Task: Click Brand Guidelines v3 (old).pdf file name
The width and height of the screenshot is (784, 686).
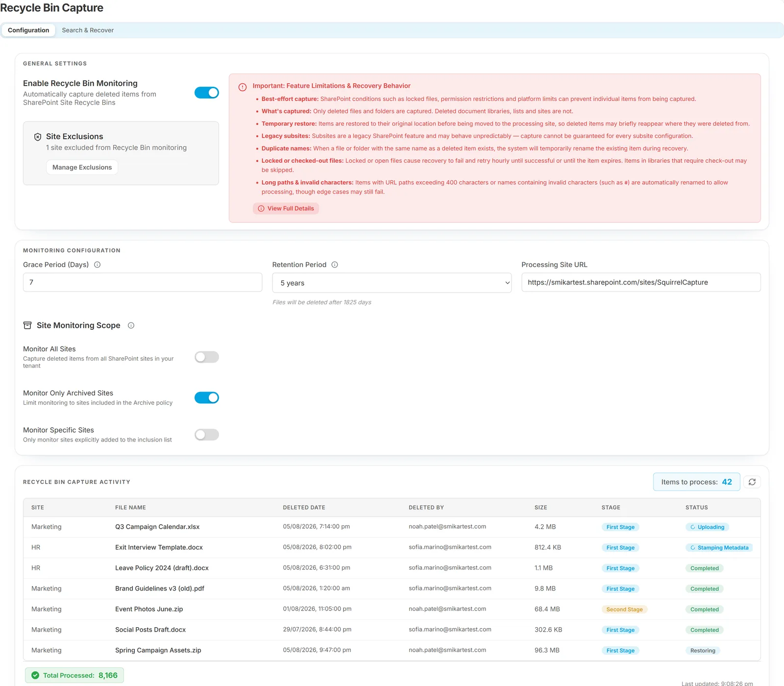Action: pos(160,588)
